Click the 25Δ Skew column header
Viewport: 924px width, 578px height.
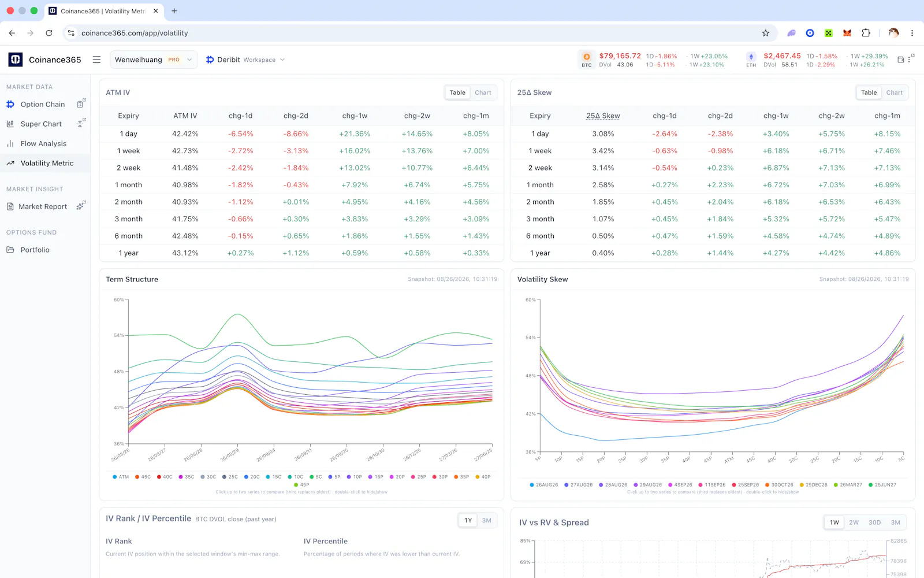click(603, 116)
